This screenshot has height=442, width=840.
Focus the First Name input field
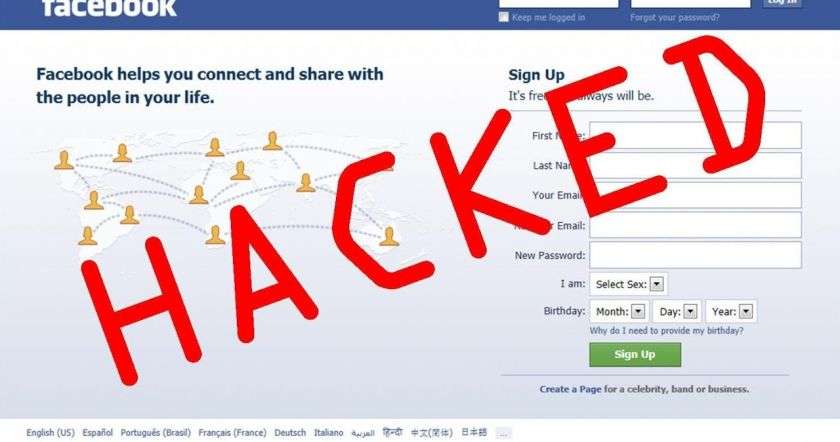[x=695, y=135]
